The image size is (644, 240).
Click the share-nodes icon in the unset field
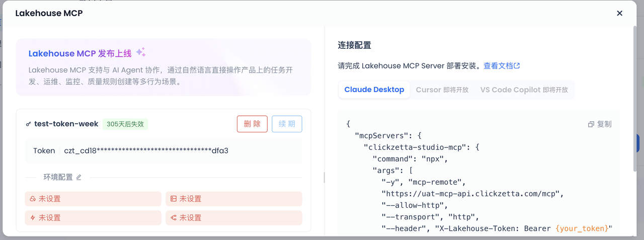[174, 218]
